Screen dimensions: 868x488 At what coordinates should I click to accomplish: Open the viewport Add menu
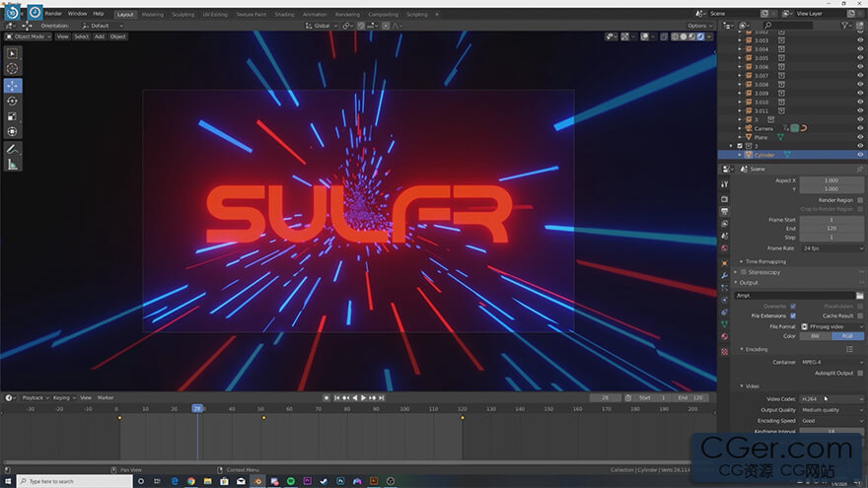[99, 36]
